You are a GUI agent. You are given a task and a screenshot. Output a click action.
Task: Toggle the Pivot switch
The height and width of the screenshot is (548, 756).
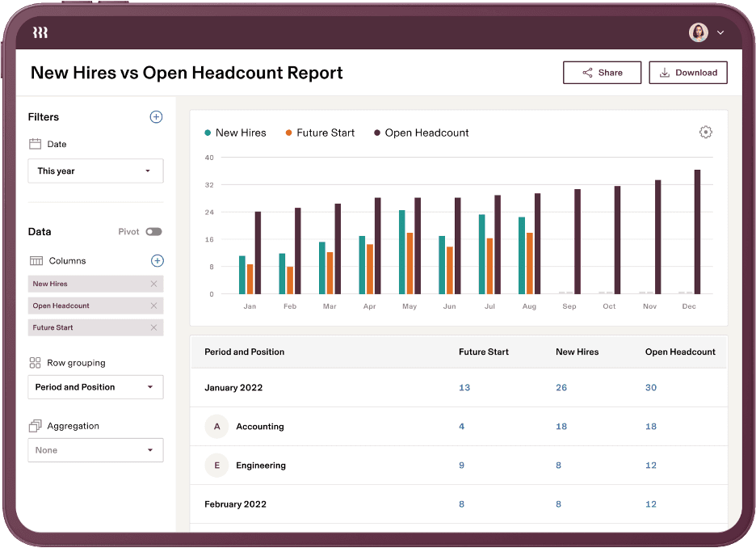[x=153, y=232]
